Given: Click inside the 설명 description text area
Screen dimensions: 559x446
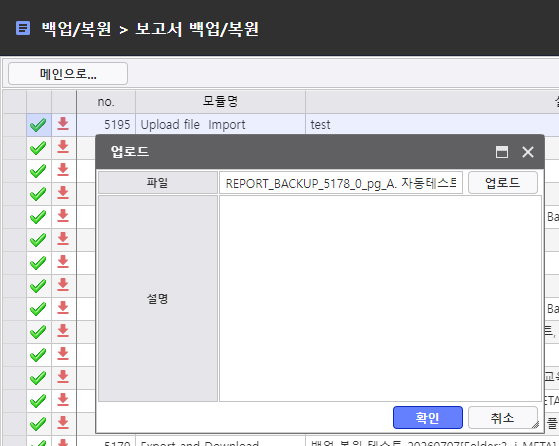Looking at the screenshot, I should coord(380,298).
